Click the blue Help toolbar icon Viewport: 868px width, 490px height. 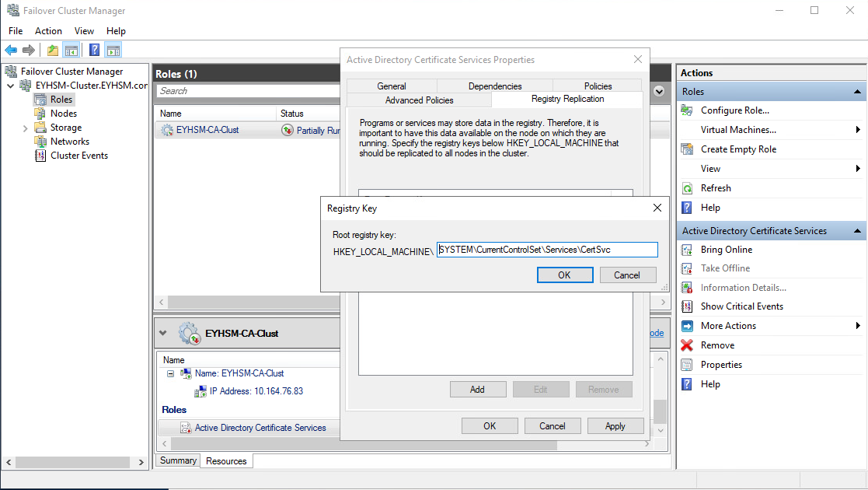click(95, 51)
